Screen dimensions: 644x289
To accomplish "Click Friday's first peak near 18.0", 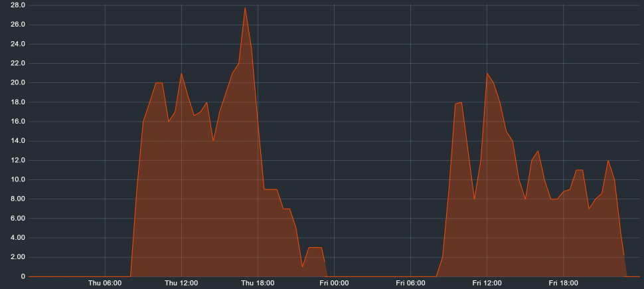I will (459, 103).
